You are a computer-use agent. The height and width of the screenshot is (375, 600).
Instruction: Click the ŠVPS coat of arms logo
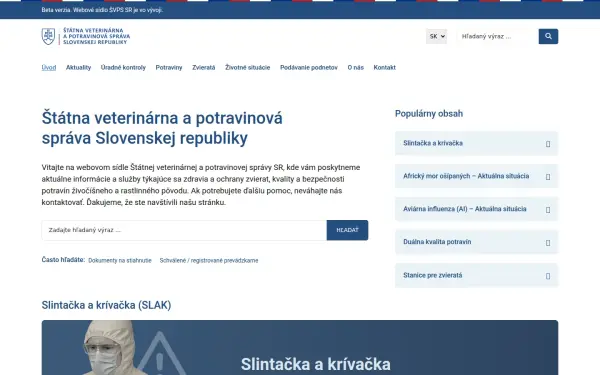click(48, 36)
